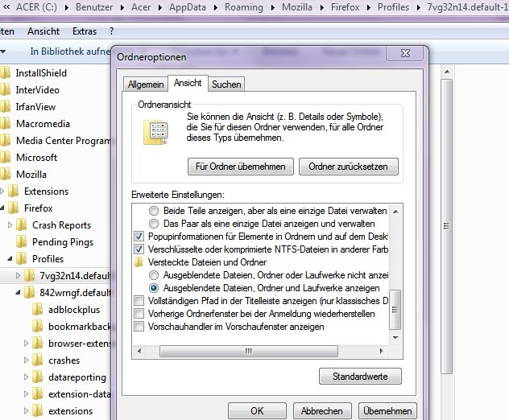Click the 842wrngf.default folder icon
This screenshot has width=509, height=420.
pos(30,293)
